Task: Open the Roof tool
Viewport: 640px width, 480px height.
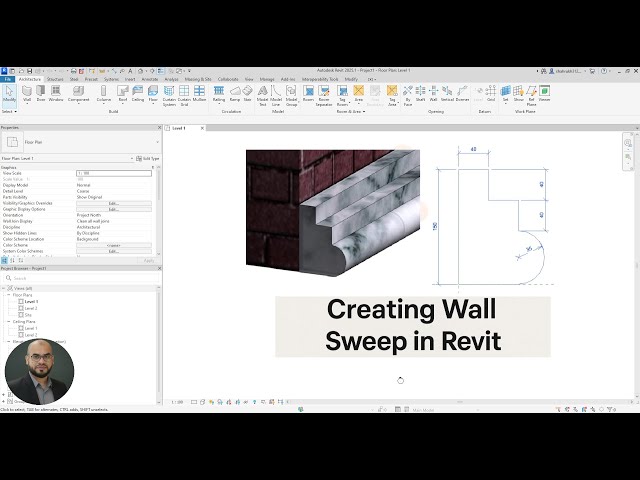Action: (x=122, y=94)
